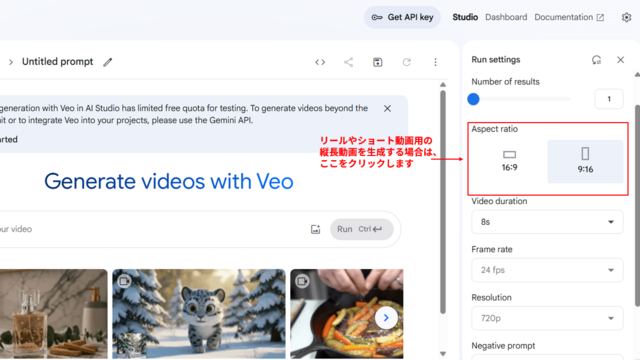Click the Get API key button
Screen dimensions: 640x360
pyautogui.click(x=402, y=17)
